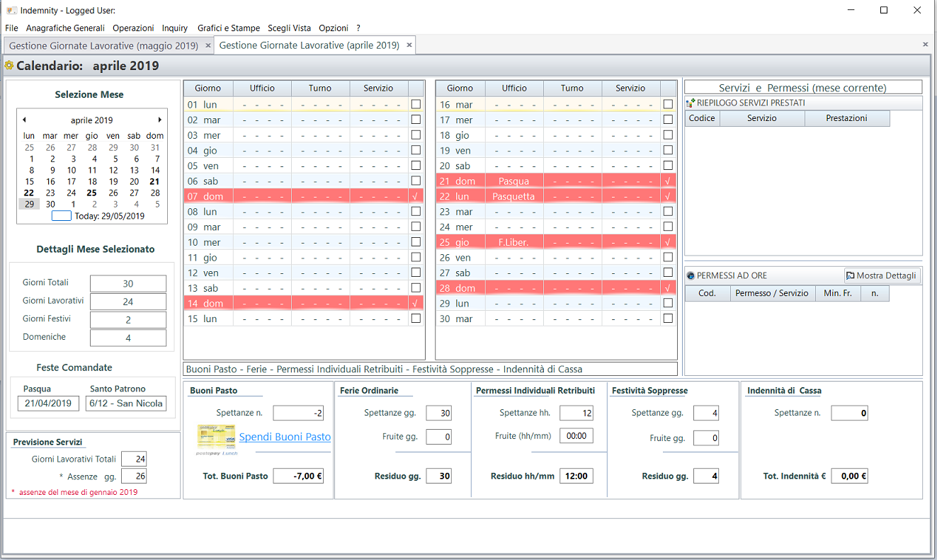Click the Ufficio column header in right table
The image size is (937, 560).
pyautogui.click(x=515, y=88)
